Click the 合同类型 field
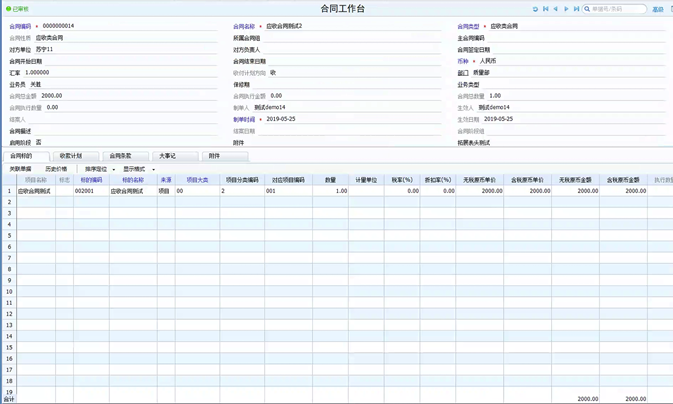Viewport: 673px width, 404px height. tap(577, 26)
